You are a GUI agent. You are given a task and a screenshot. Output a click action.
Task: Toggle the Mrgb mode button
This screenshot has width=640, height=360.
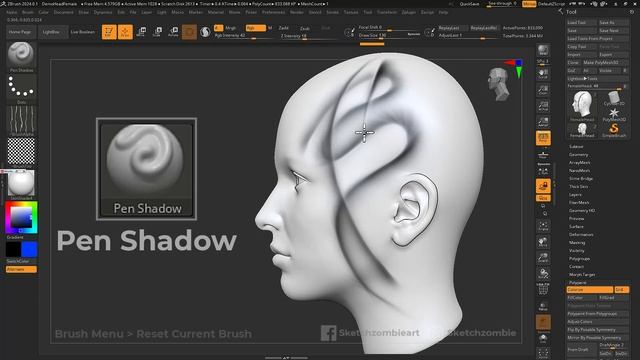[231, 28]
